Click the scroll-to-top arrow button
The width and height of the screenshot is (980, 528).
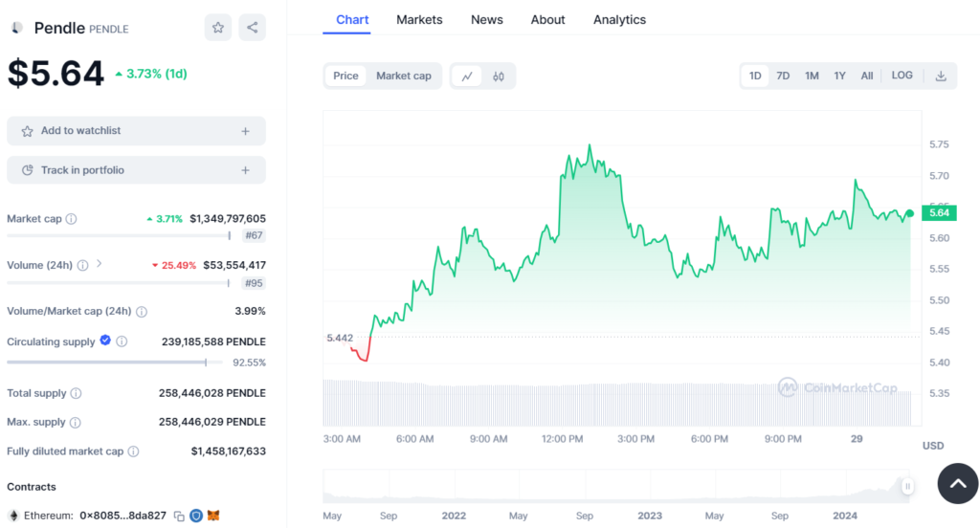(x=957, y=484)
